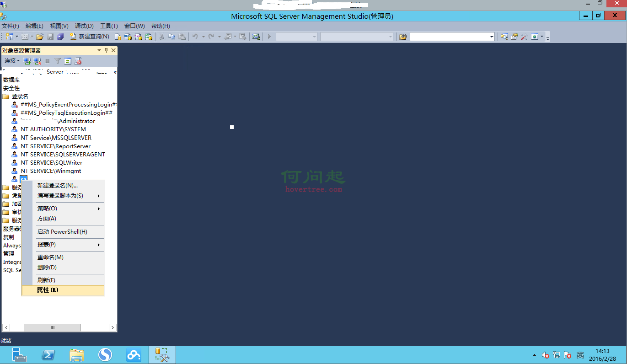Open the 工具(T) menu
This screenshot has height=364, width=627.
click(x=109, y=26)
